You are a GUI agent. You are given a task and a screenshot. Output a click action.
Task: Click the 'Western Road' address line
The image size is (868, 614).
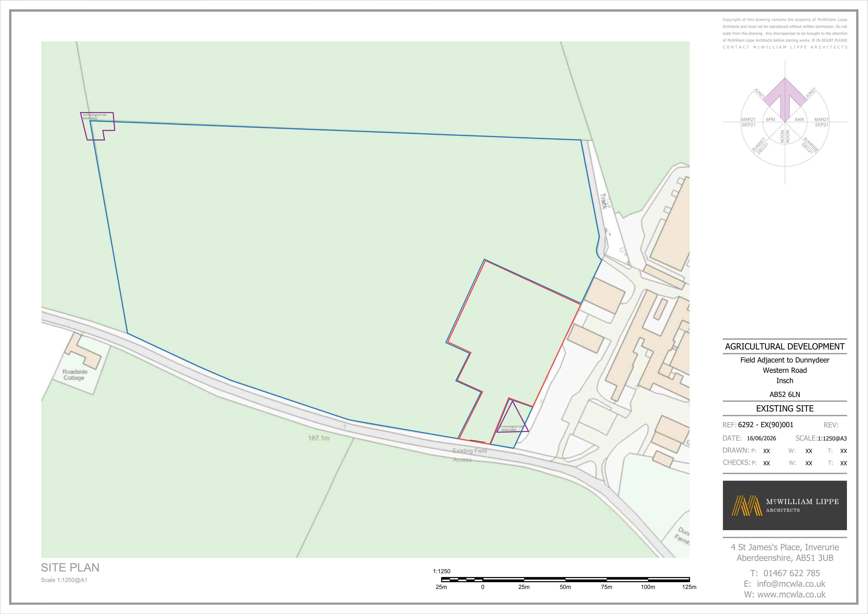tap(785, 370)
